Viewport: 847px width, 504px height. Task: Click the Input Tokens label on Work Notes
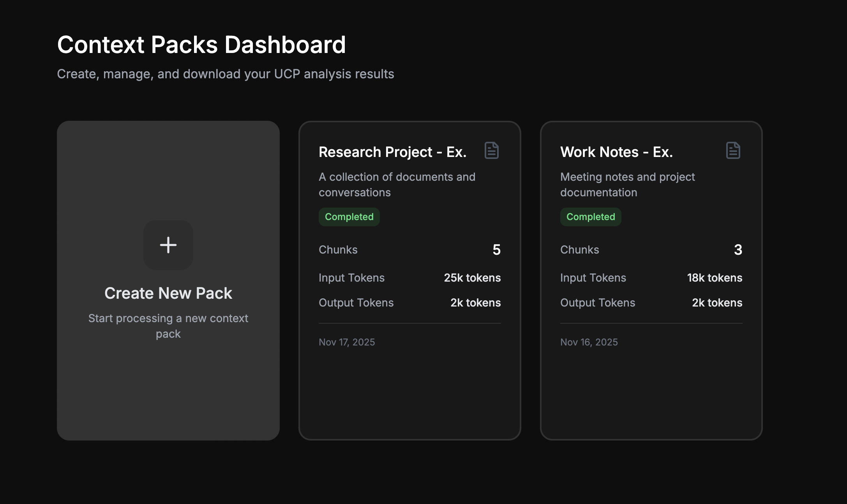(x=593, y=277)
